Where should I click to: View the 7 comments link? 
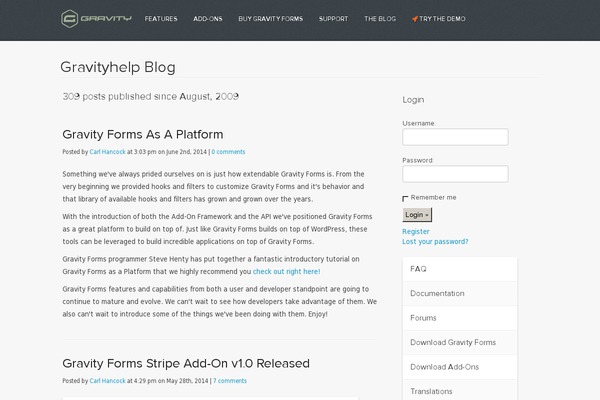230,381
